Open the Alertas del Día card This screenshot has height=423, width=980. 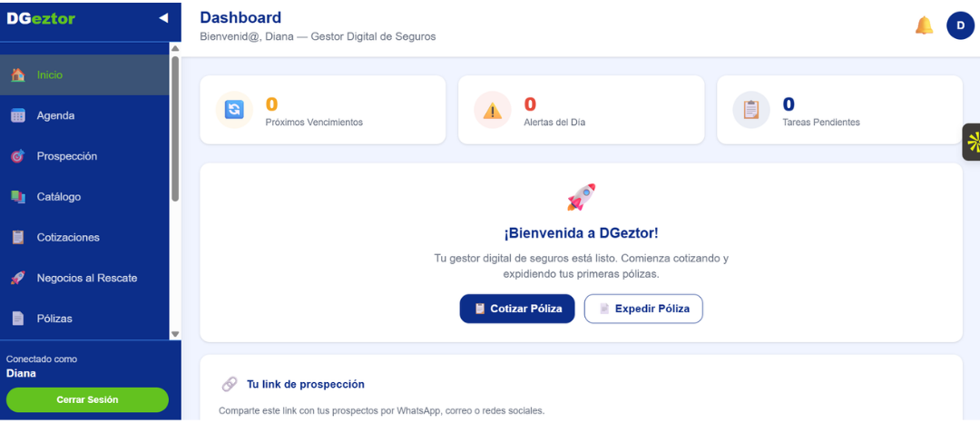582,110
